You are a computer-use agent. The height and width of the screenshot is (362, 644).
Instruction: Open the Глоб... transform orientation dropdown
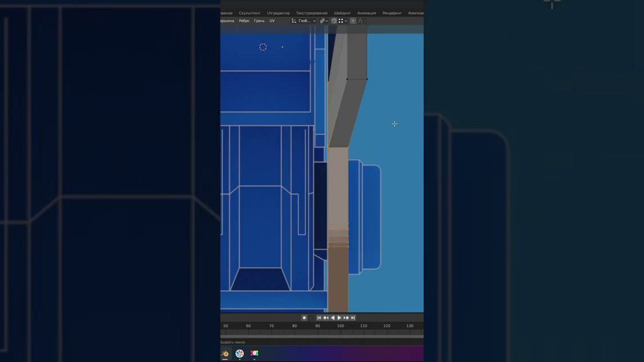[304, 21]
